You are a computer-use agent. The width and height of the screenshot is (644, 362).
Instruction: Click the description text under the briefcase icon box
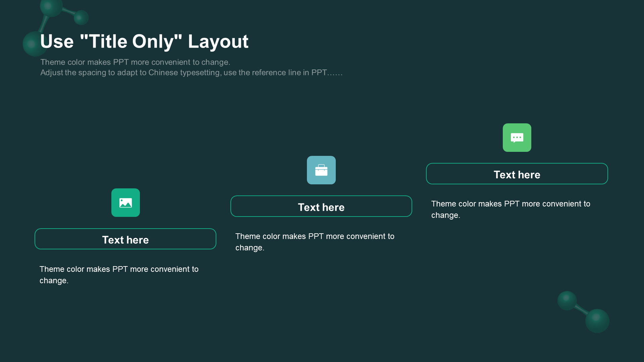315,242
